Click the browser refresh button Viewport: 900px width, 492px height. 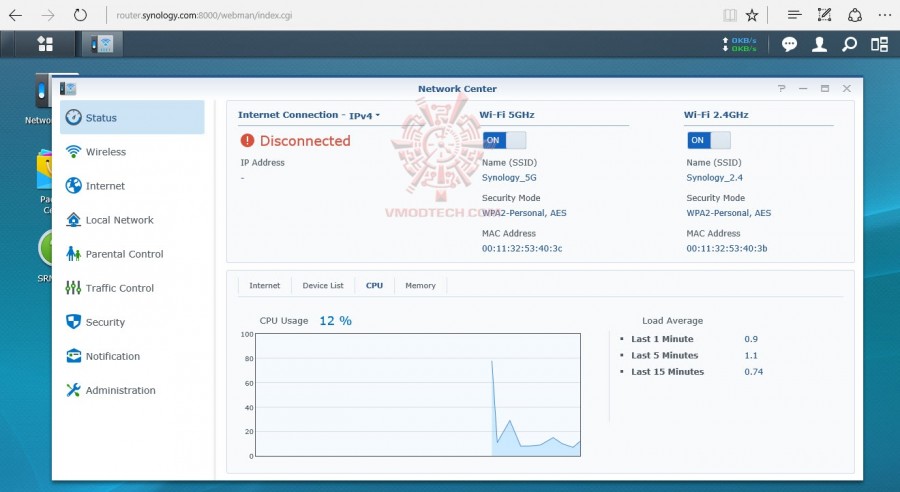tap(80, 15)
